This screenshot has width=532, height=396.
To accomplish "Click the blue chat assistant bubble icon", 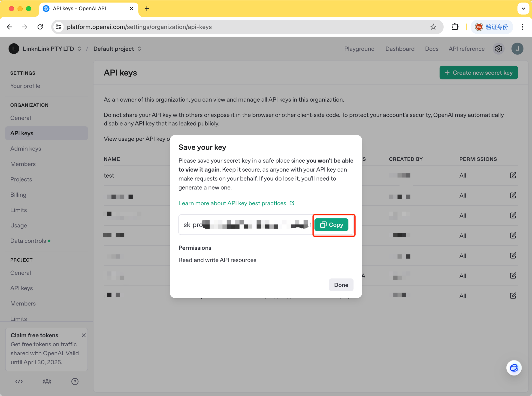I will tap(514, 367).
